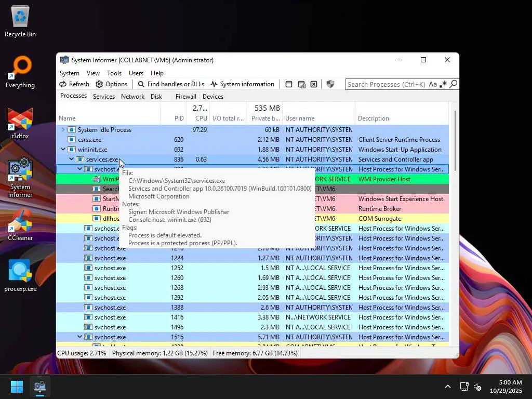Click the csrss.exe process icon
The image size is (532, 399).
pos(72,139)
